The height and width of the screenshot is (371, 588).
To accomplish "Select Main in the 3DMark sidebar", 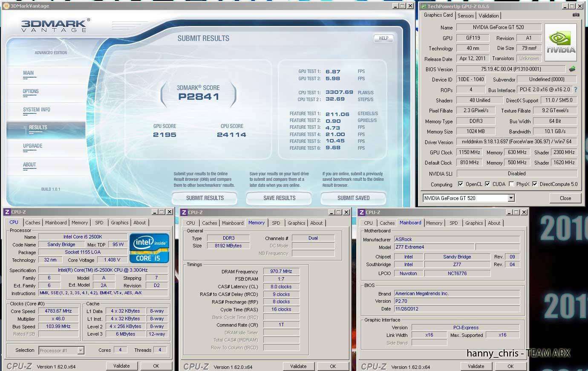I will click(x=29, y=73).
